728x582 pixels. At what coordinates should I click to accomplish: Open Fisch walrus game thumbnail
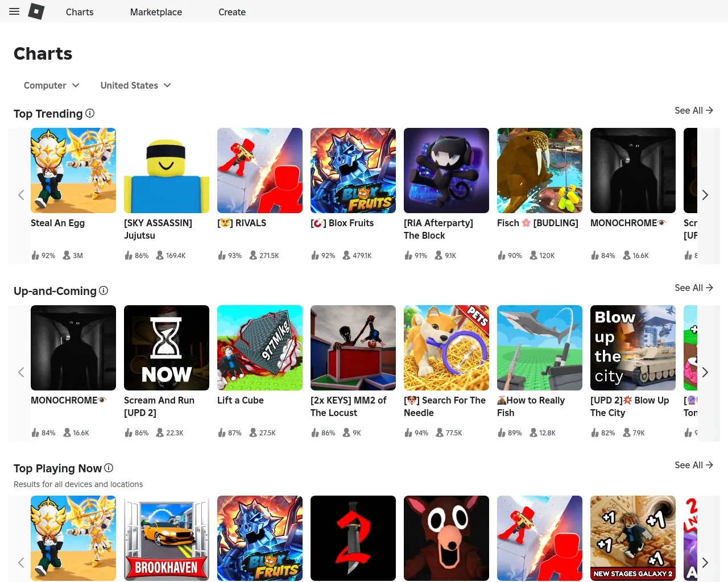pos(540,171)
